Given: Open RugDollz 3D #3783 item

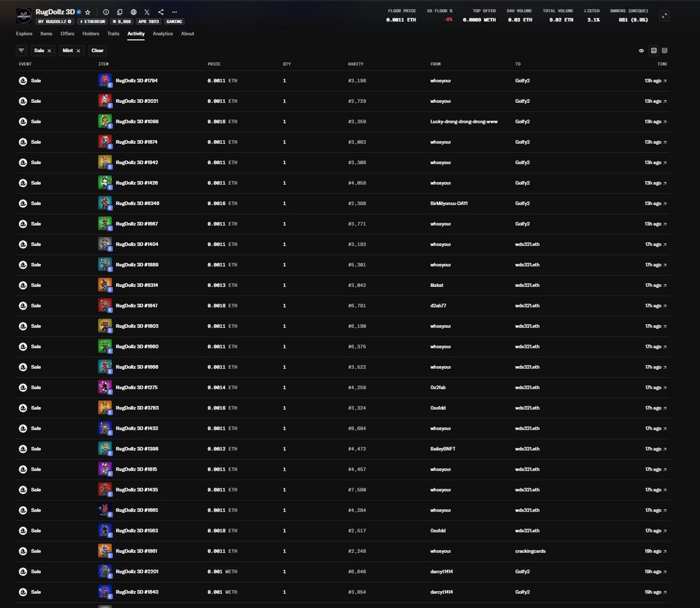Looking at the screenshot, I should (137, 408).
